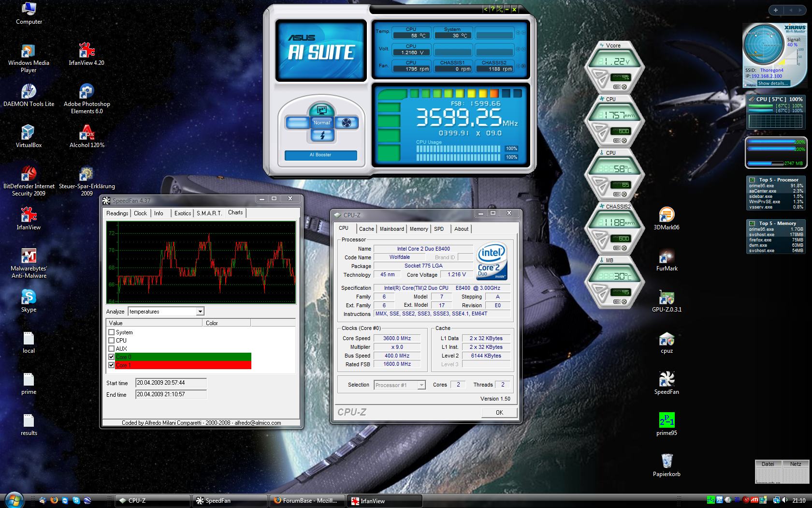The height and width of the screenshot is (508, 812).
Task: Open Steuer-Spar-Erklärung 2009 shortcut
Action: click(87, 181)
